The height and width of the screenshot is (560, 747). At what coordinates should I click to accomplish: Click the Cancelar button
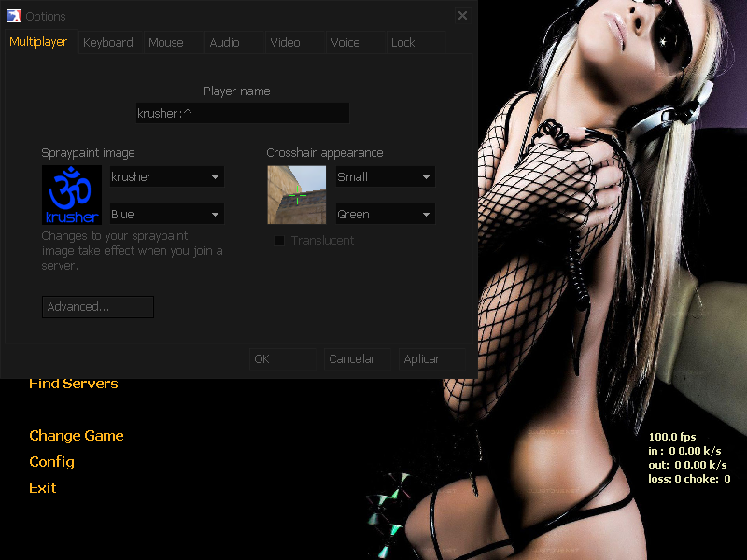click(352, 359)
